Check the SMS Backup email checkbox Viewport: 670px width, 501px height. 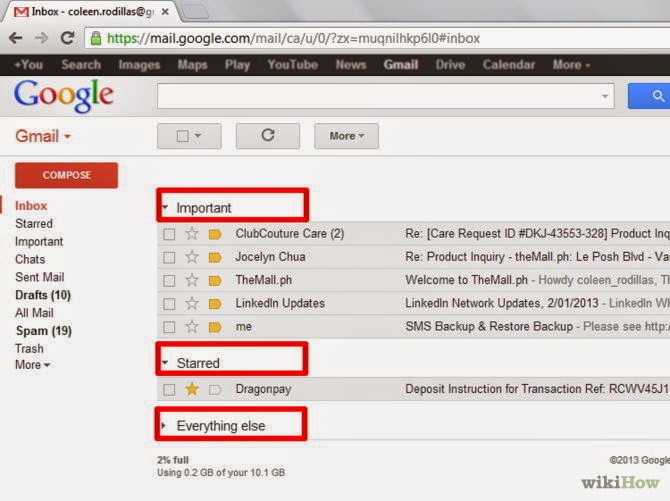click(169, 327)
